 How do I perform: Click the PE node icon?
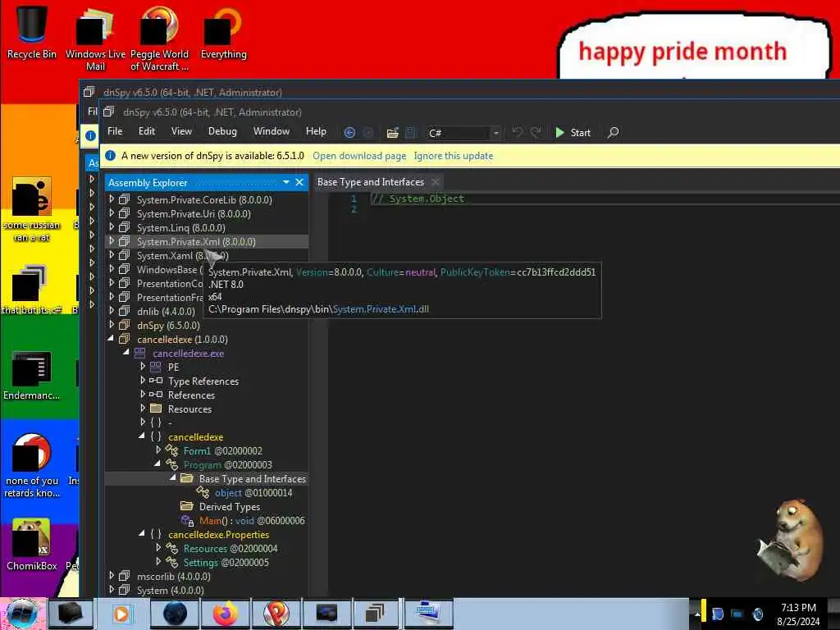[x=155, y=367]
